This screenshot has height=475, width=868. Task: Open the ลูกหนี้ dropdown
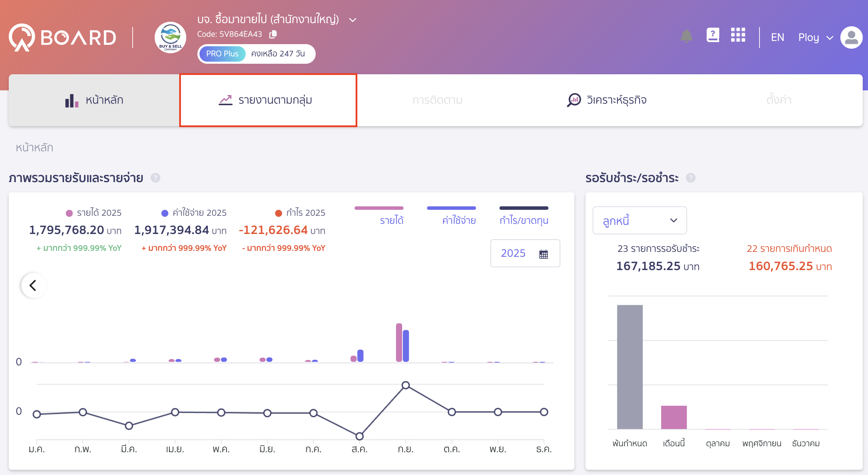coord(639,220)
